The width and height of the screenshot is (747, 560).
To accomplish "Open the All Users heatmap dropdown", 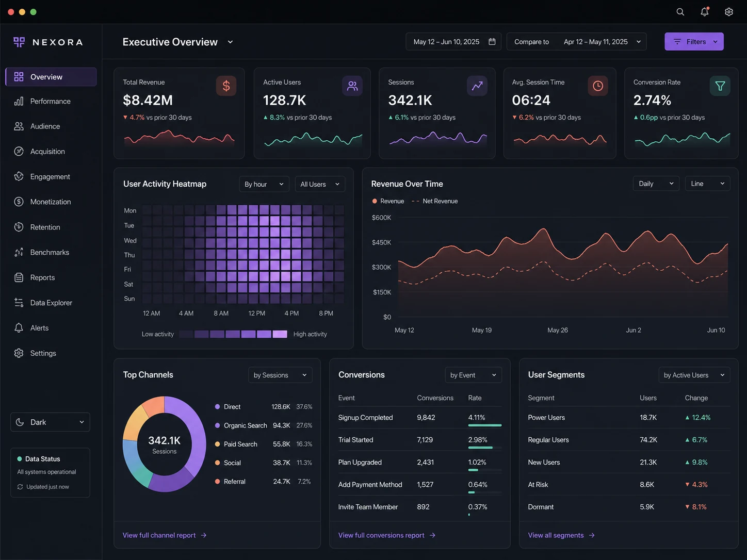I will (x=320, y=184).
